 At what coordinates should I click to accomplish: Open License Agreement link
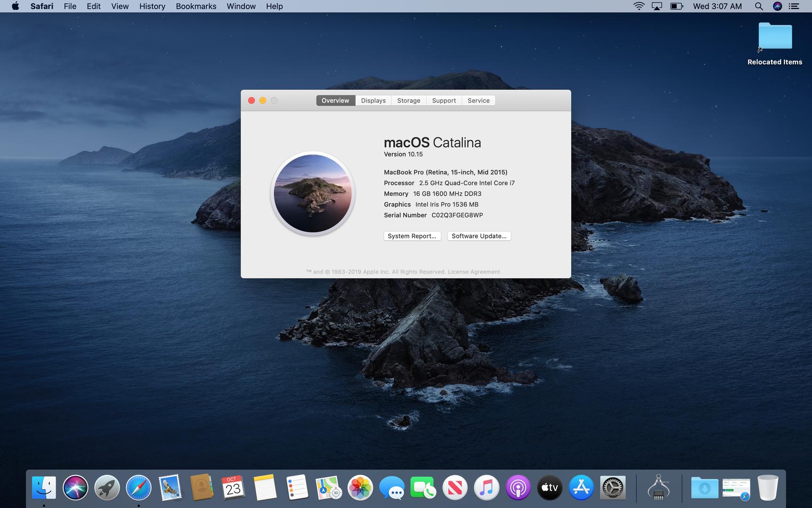(474, 271)
